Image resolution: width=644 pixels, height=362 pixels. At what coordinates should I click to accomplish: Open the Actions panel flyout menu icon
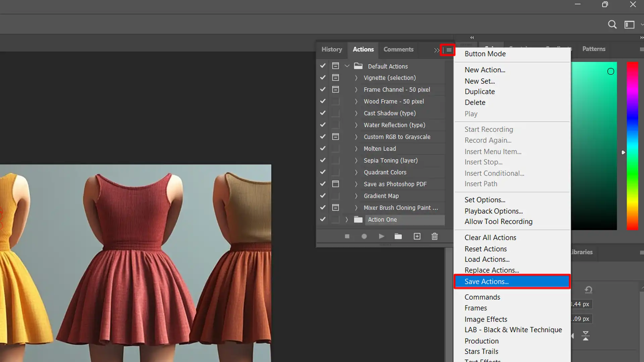(449, 50)
